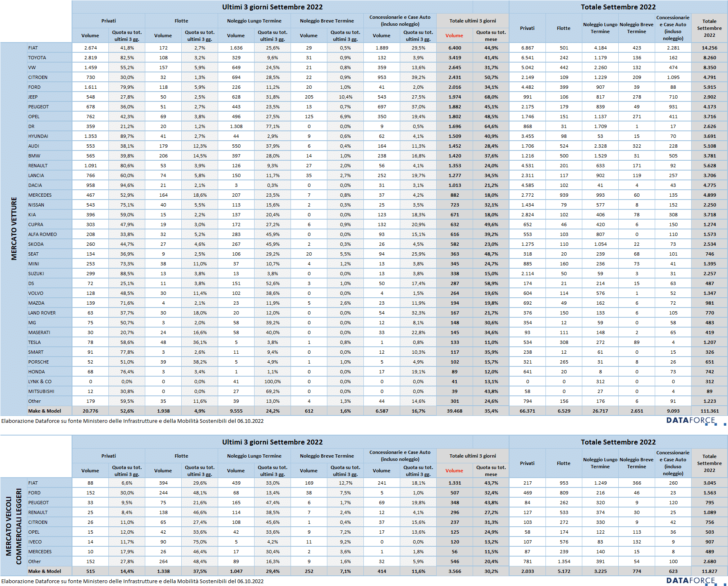Select Mercedes September total 4.899
The width and height of the screenshot is (728, 586).
(x=710, y=195)
